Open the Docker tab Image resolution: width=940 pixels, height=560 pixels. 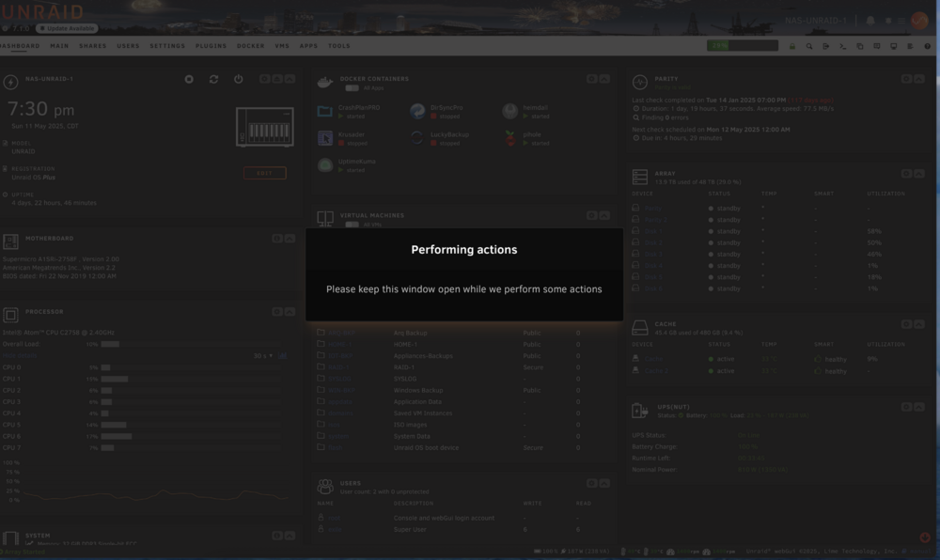point(251,46)
